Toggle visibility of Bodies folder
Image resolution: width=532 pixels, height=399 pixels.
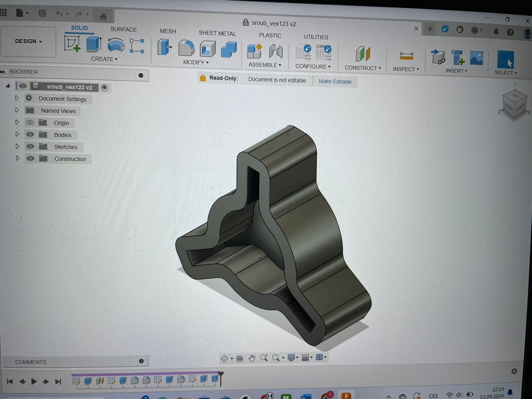click(30, 134)
